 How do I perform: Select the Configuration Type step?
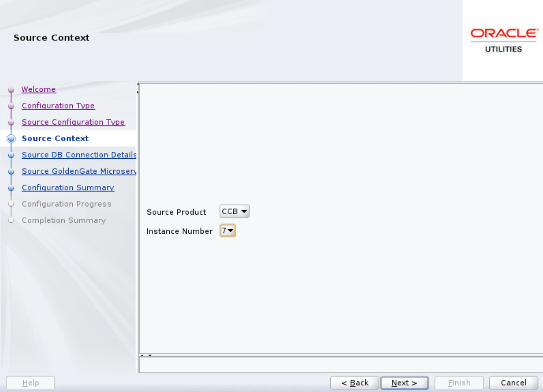(x=58, y=106)
